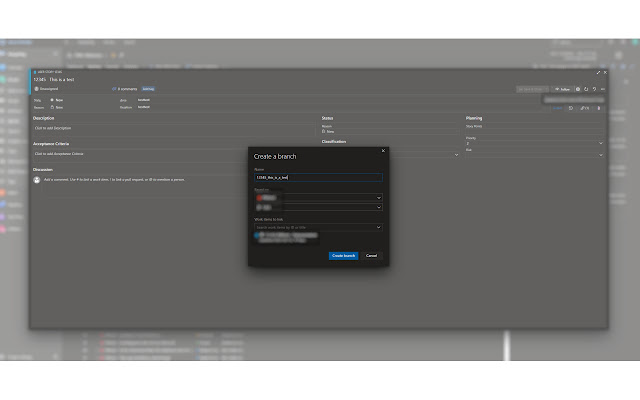Click the Planning section heading
The width and height of the screenshot is (640, 400).
(474, 118)
